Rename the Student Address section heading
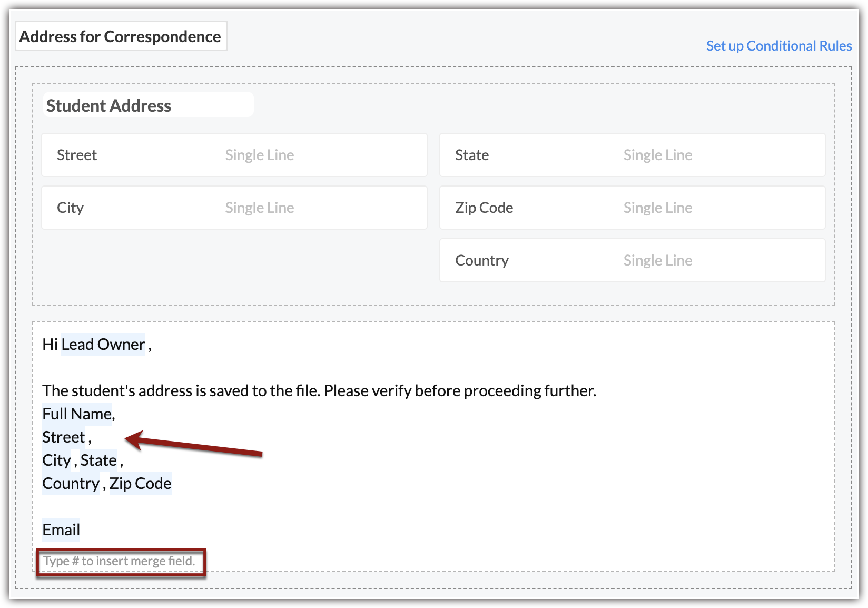 pos(109,105)
